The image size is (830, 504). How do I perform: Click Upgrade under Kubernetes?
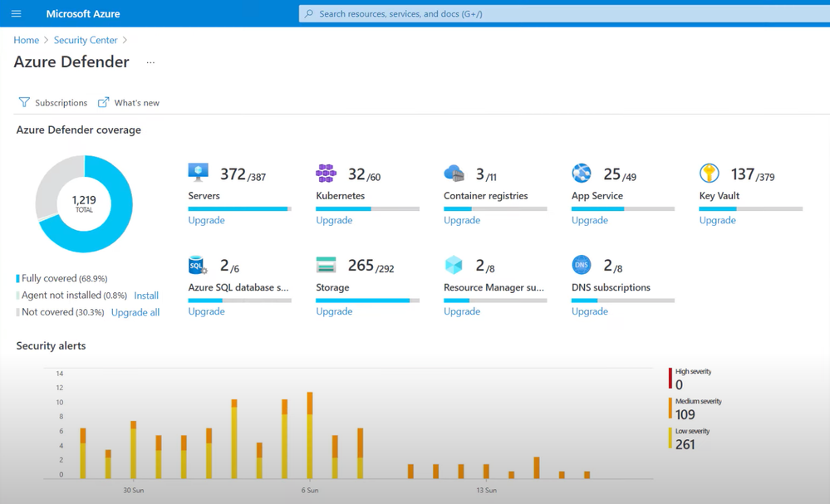(x=334, y=220)
